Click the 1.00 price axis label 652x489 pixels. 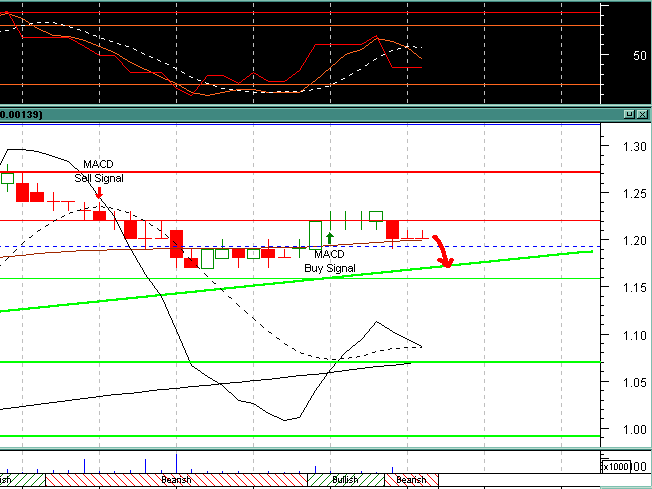click(635, 429)
